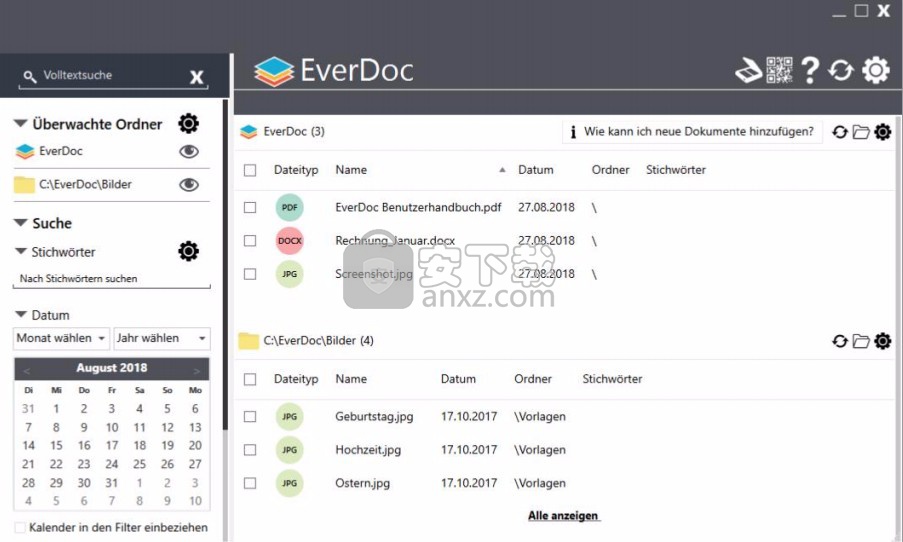Select August 15 in the calendar
This screenshot has width=903, height=542.
(x=56, y=446)
